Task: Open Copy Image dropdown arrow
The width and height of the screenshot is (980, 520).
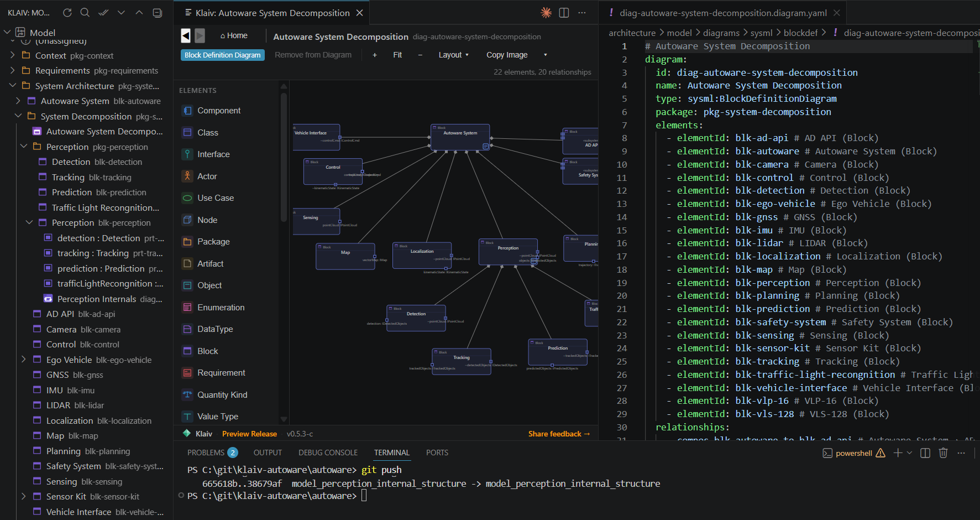Action: [546, 55]
